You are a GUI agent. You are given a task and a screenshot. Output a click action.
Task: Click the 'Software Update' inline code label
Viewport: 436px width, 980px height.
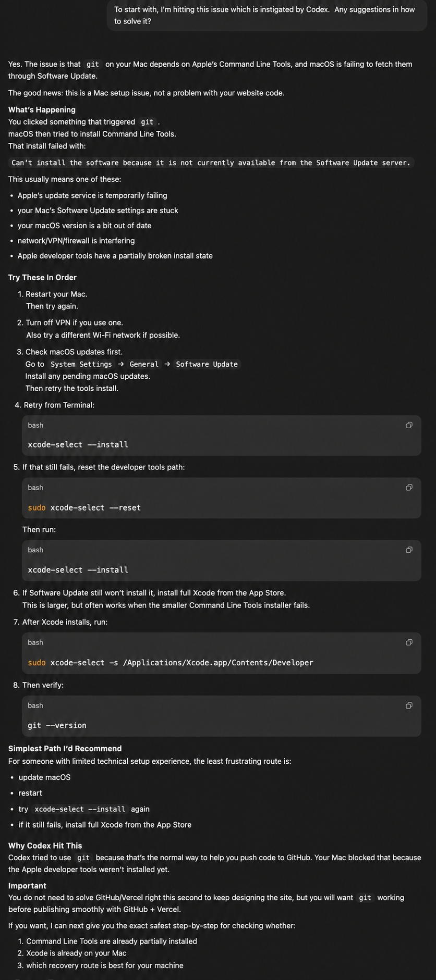tap(207, 364)
